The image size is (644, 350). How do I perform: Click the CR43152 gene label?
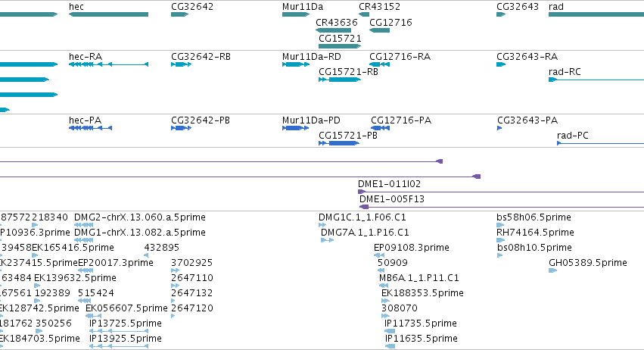(379, 7)
